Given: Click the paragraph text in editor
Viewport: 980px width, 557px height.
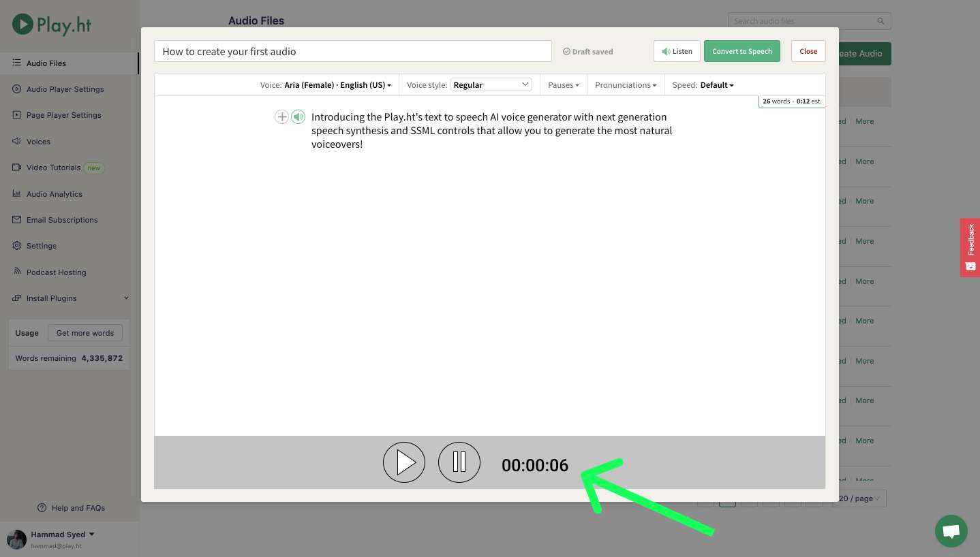Looking at the screenshot, I should [x=491, y=131].
